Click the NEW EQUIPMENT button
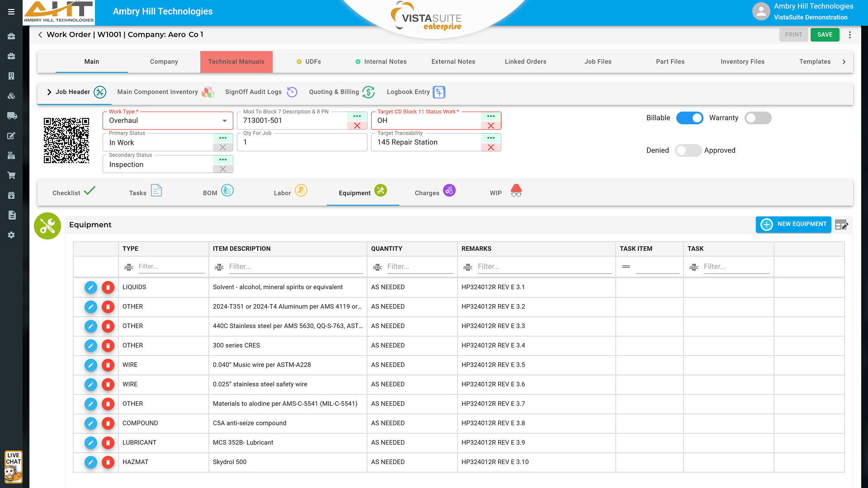This screenshot has height=488, width=868. 793,224
